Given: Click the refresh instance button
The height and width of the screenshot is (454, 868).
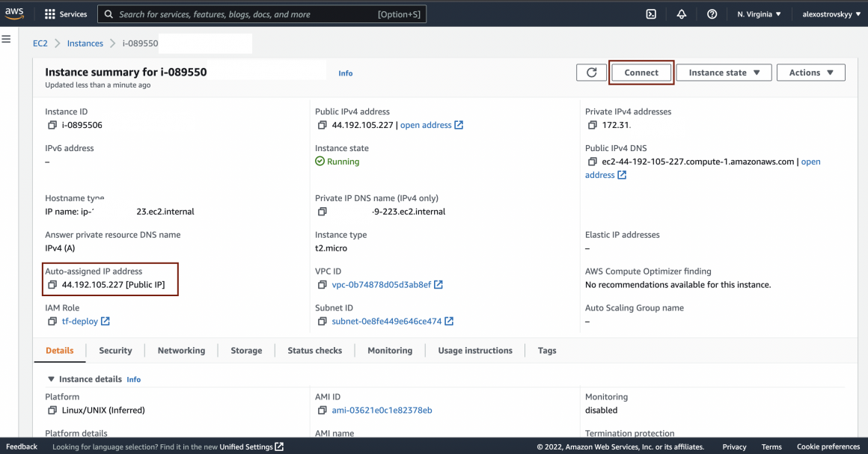Looking at the screenshot, I should [x=591, y=73].
